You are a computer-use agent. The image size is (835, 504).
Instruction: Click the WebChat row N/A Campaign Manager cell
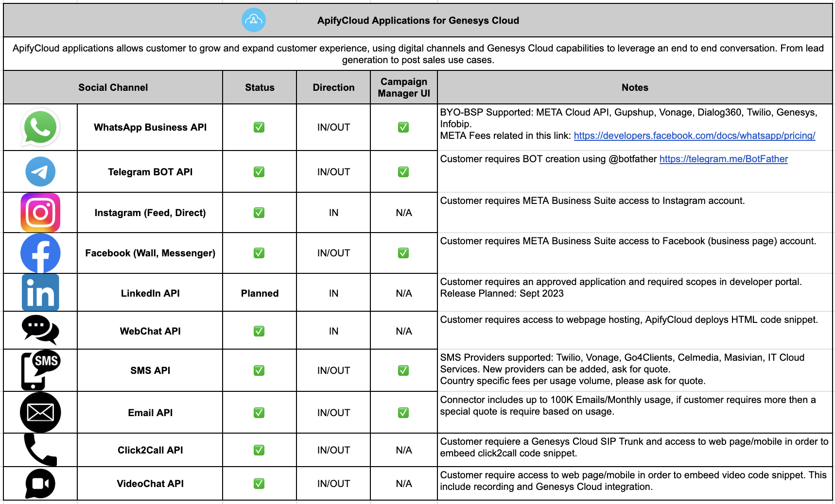(x=404, y=331)
